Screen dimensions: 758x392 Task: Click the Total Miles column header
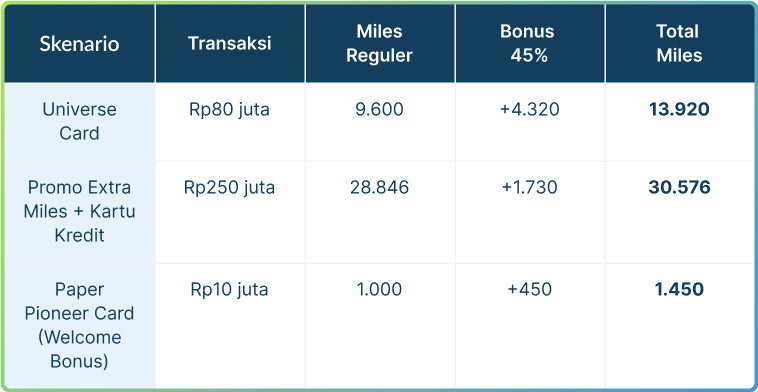[679, 44]
